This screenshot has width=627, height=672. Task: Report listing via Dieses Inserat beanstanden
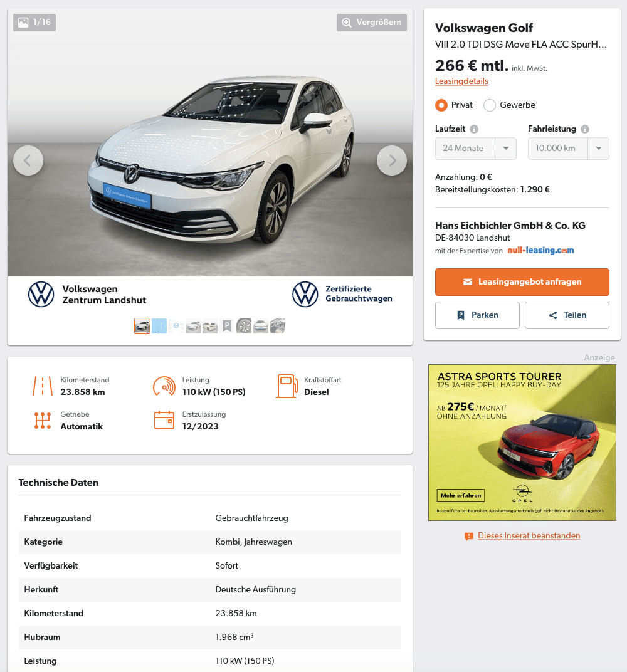(x=529, y=536)
